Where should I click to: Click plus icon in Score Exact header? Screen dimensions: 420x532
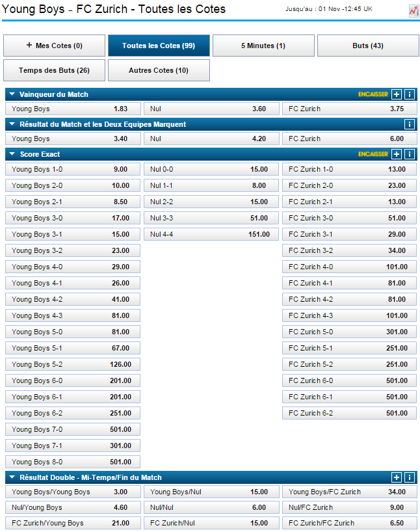(x=396, y=154)
